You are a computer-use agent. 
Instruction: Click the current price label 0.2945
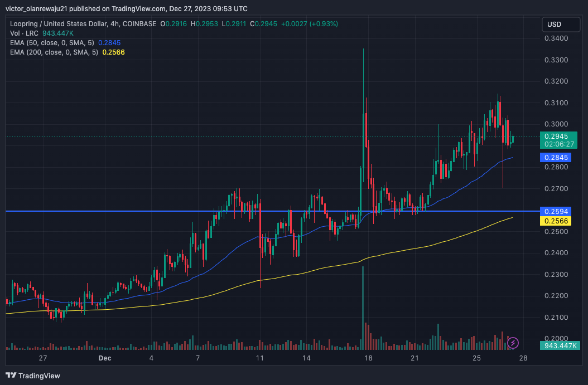pos(556,137)
